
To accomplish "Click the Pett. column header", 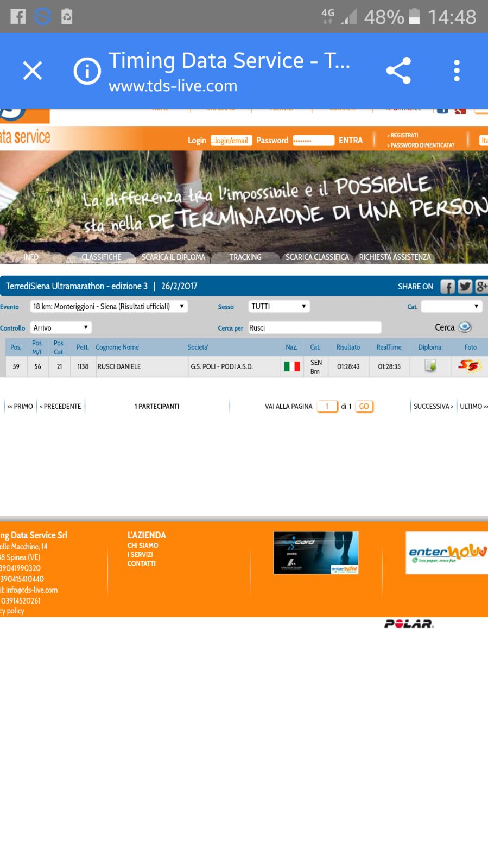I will [x=83, y=347].
